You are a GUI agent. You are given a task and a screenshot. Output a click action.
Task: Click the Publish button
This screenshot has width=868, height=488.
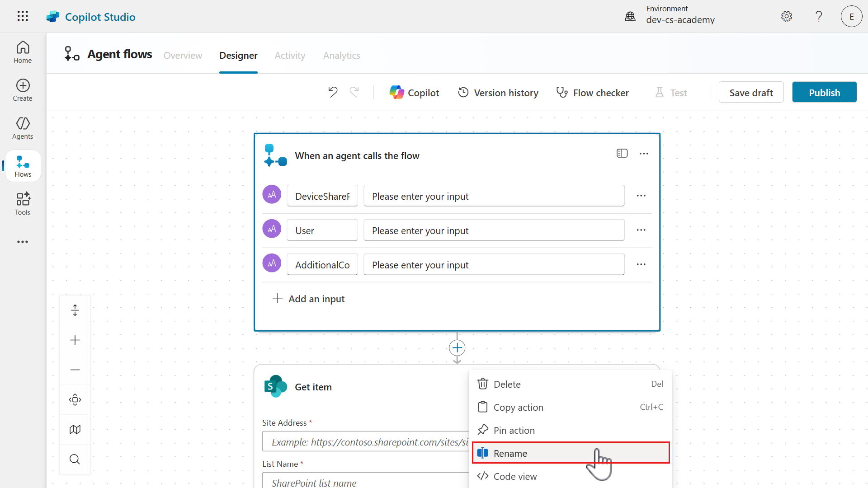point(824,93)
